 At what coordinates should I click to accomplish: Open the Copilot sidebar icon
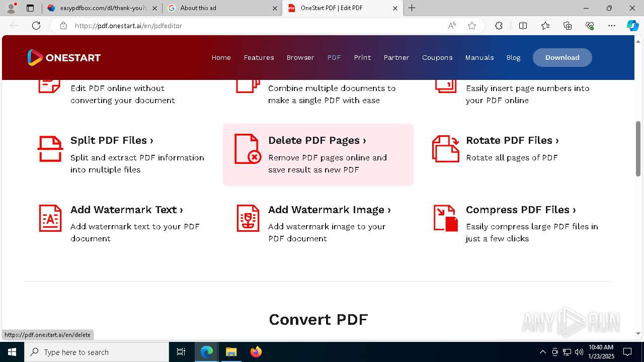[632, 26]
